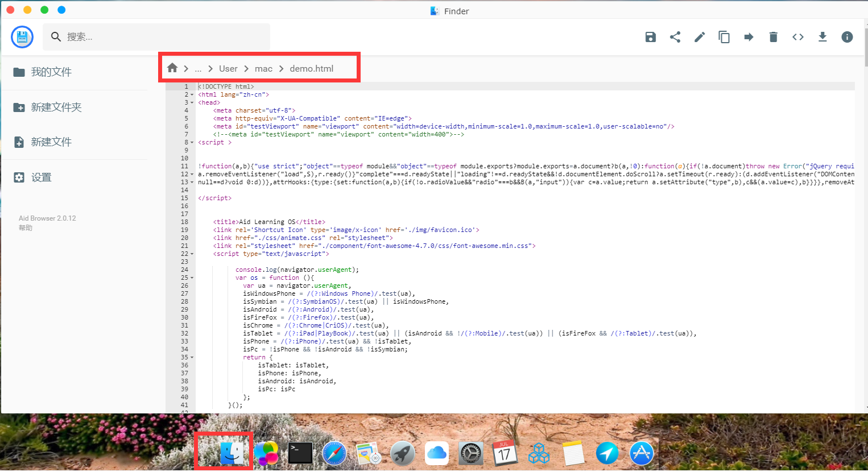This screenshot has height=472, width=868.
Task: Toggle fold arrow on line 13
Action: 192,183
